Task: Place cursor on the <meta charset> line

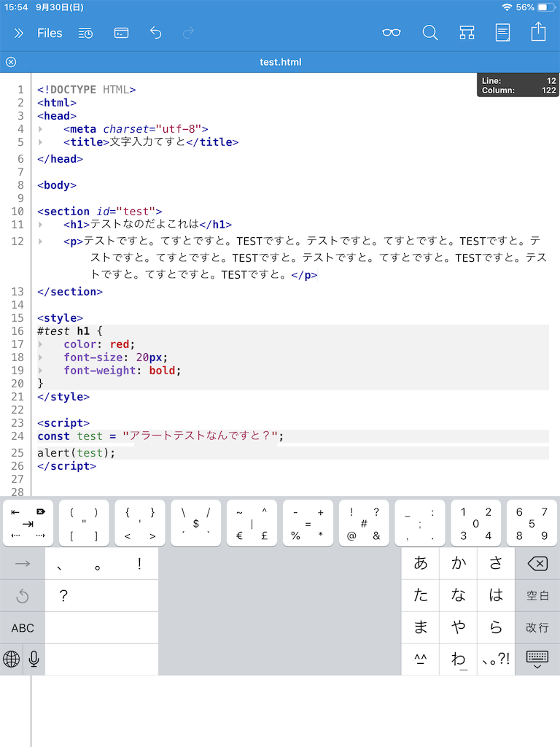Action: click(x=136, y=129)
